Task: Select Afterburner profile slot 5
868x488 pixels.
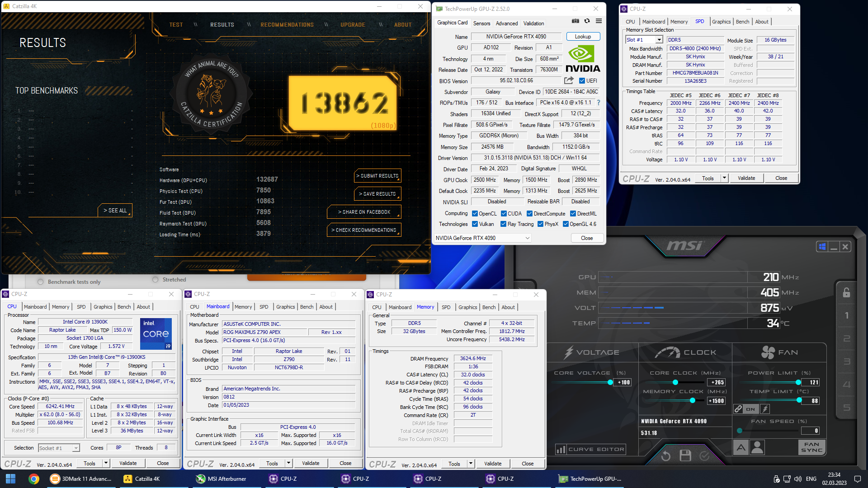Action: click(847, 408)
